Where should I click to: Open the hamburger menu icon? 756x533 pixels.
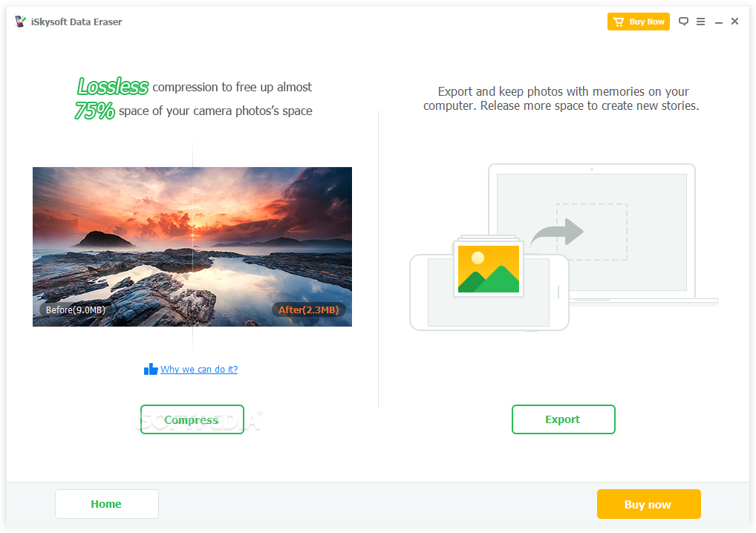click(x=700, y=22)
